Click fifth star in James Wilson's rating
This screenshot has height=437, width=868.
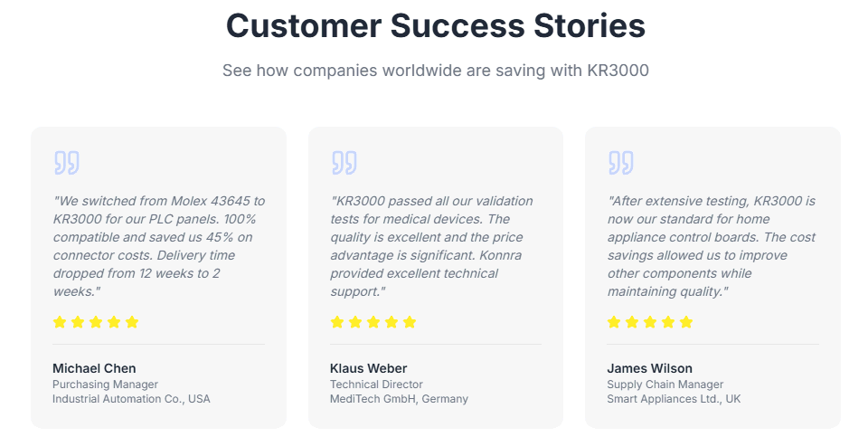pyautogui.click(x=686, y=322)
